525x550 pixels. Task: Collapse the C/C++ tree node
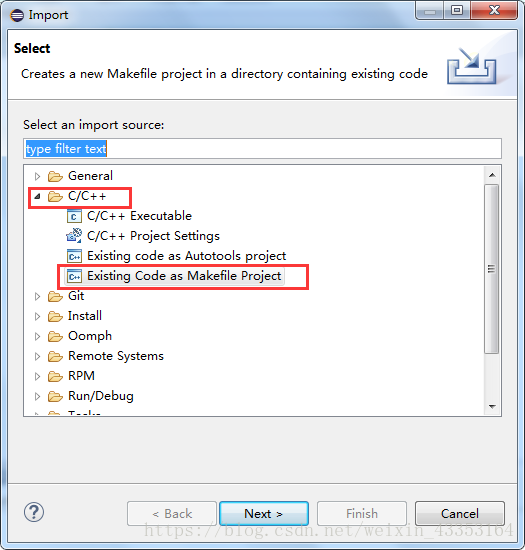point(37,196)
